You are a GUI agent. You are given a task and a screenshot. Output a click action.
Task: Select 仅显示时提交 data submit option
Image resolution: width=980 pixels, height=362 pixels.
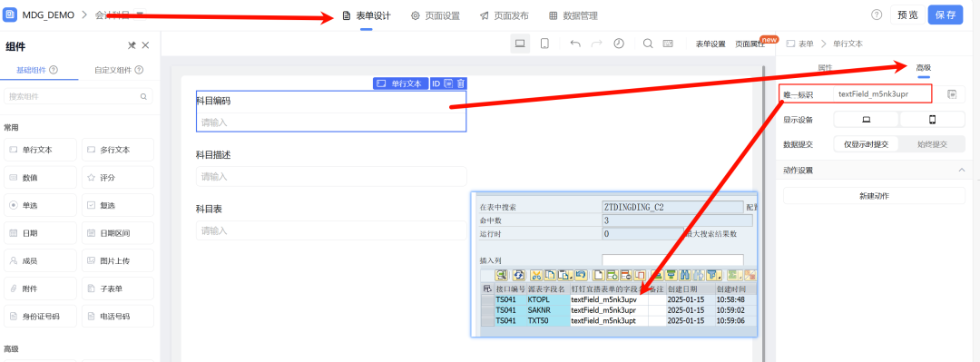coord(867,143)
